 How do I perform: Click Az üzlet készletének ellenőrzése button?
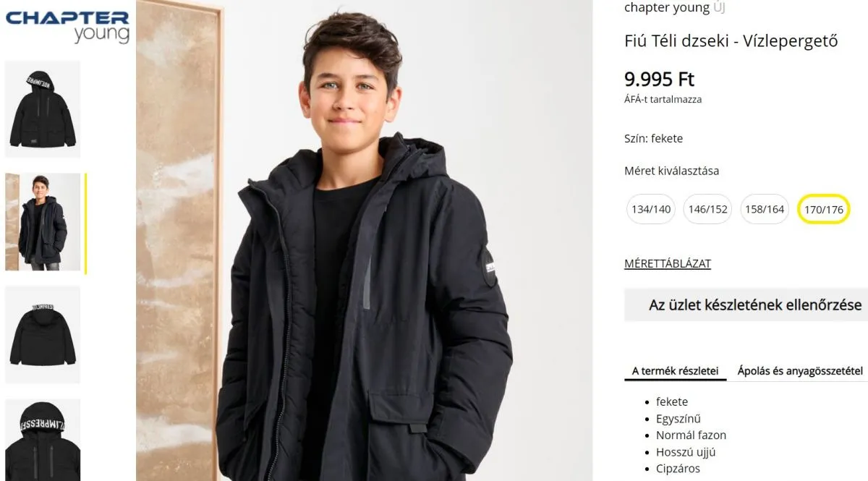(746, 305)
